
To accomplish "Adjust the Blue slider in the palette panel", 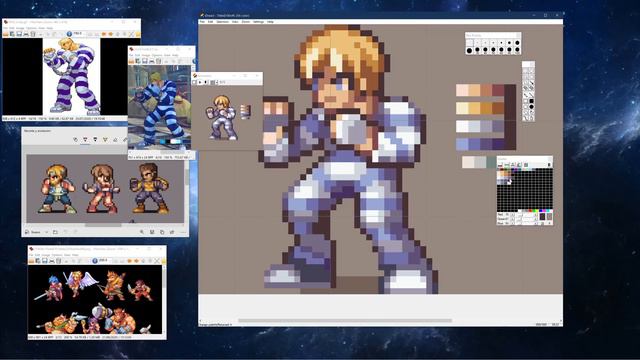I will 524,223.
